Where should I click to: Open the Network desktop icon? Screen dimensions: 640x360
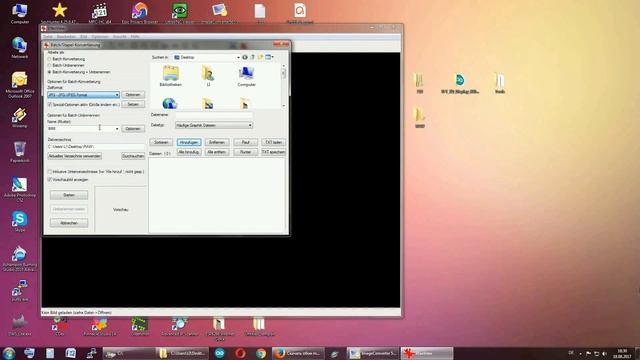click(x=19, y=48)
